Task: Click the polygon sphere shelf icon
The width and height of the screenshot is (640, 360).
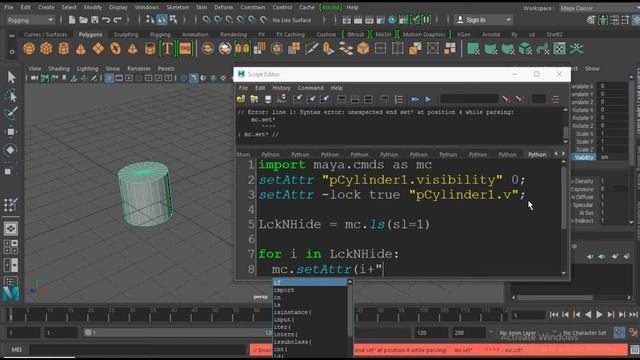Action: (x=29, y=49)
